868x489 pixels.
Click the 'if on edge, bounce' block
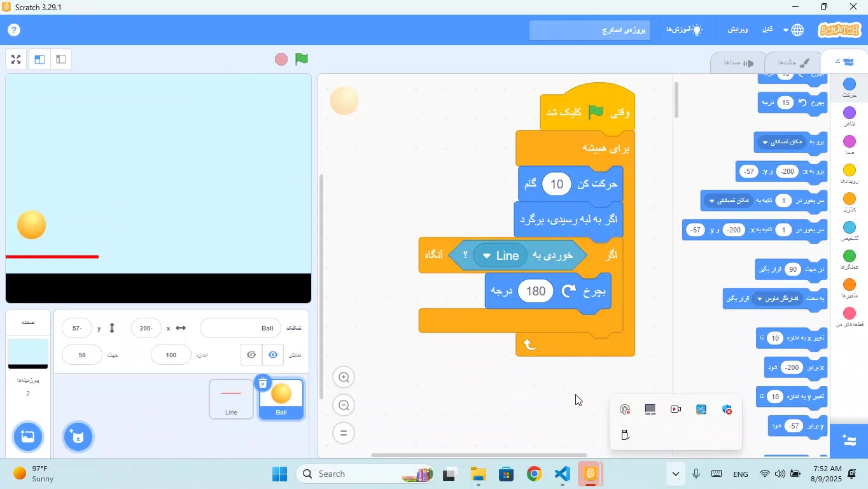click(568, 220)
